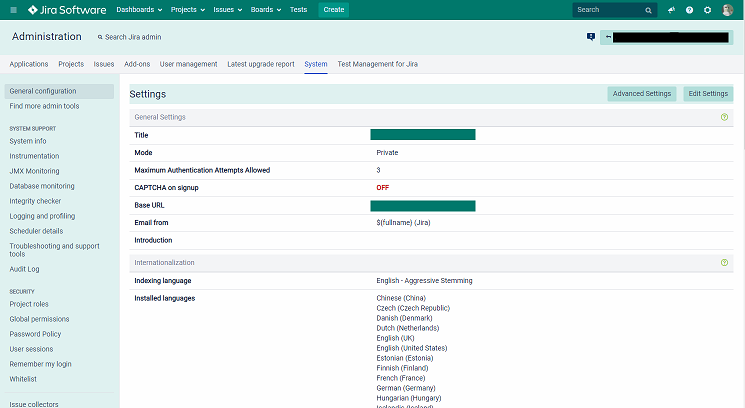Viewport: 745px width, 408px height.
Task: Switch to the User management tab
Action: 188,64
